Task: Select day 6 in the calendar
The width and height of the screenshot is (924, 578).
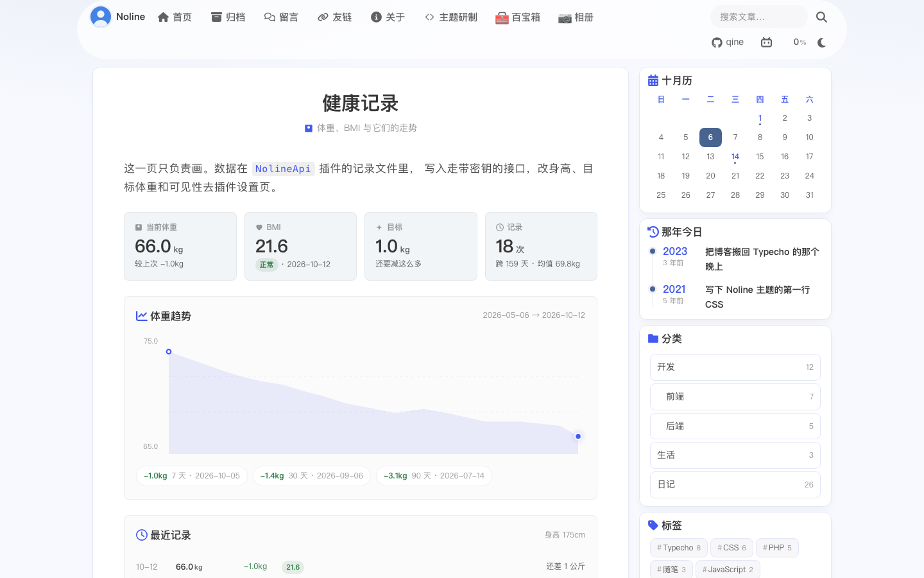Action: 710,137
